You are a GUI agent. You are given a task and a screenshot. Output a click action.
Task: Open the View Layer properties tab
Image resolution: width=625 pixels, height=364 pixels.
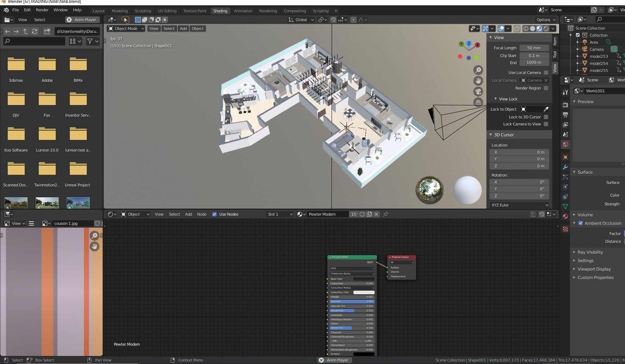pos(565,125)
